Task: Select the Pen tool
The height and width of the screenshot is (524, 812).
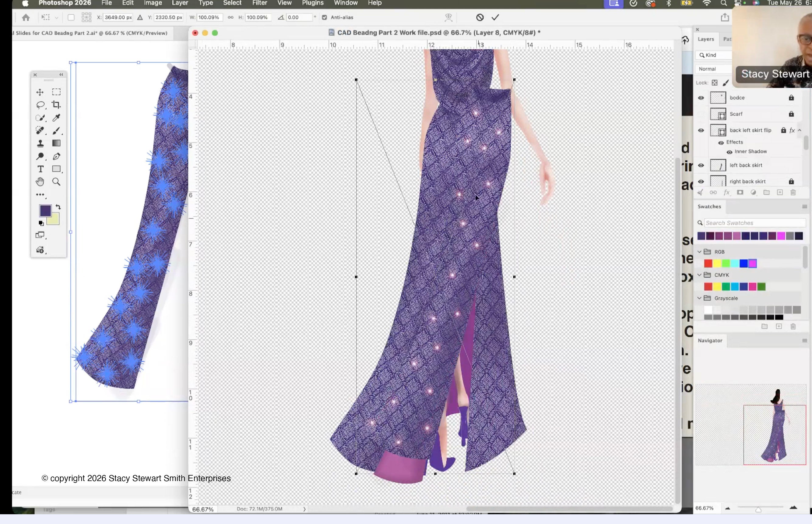Action: tap(56, 156)
